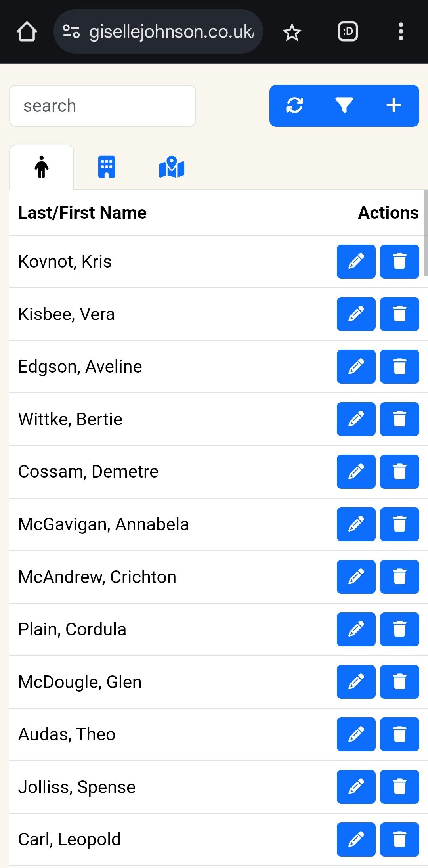Click the refresh icon above the contact list
This screenshot has height=868, width=428.
[295, 105]
